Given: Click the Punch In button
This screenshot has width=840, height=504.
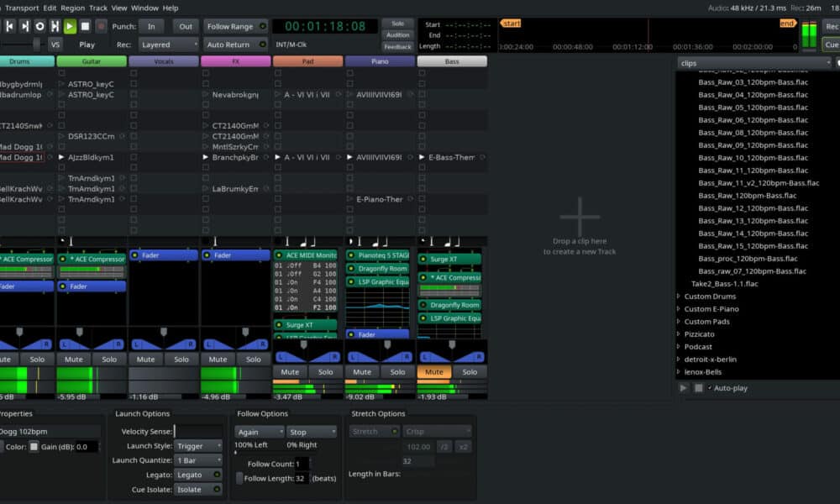Looking at the screenshot, I should (151, 26).
